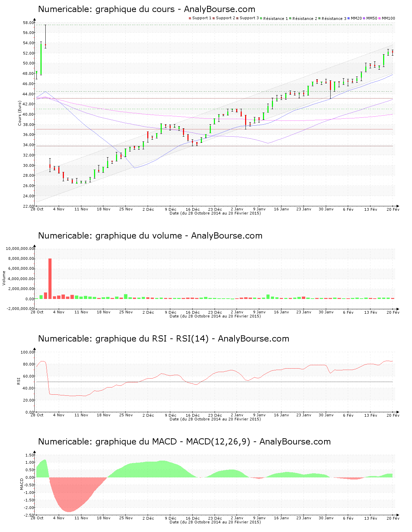
Task: Select the 'MM50' legend label
Action: pos(372,18)
